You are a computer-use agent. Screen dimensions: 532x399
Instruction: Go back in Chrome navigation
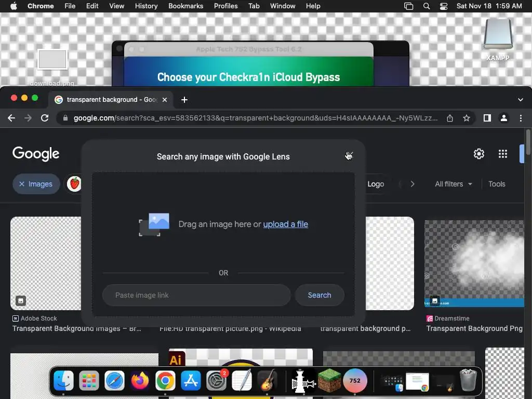click(x=11, y=118)
